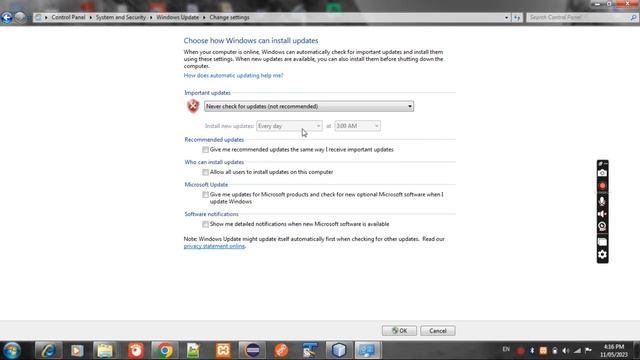The image size is (640, 360).
Task: Click the red shield update status icon
Action: tap(193, 106)
